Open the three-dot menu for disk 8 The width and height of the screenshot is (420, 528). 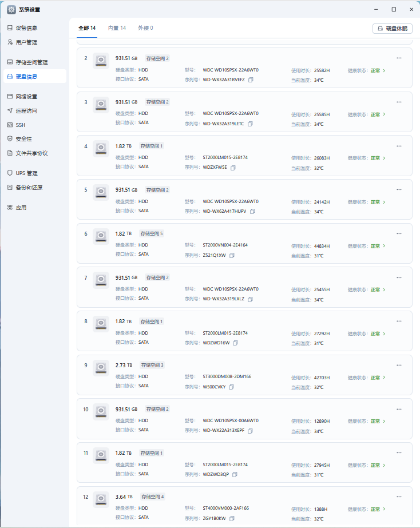399,321
